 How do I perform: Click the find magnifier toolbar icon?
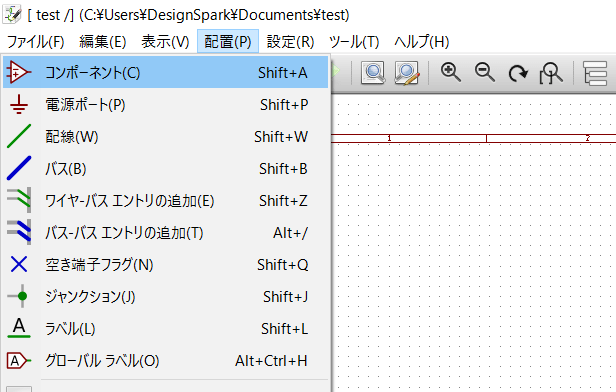[x=373, y=73]
